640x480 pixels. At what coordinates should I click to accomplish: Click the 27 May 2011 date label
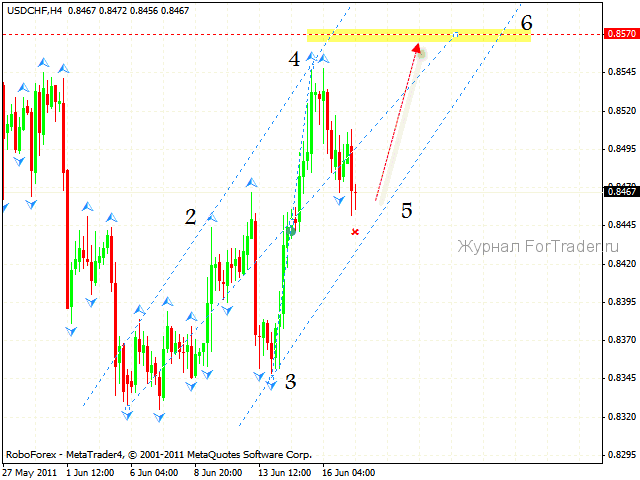30,473
